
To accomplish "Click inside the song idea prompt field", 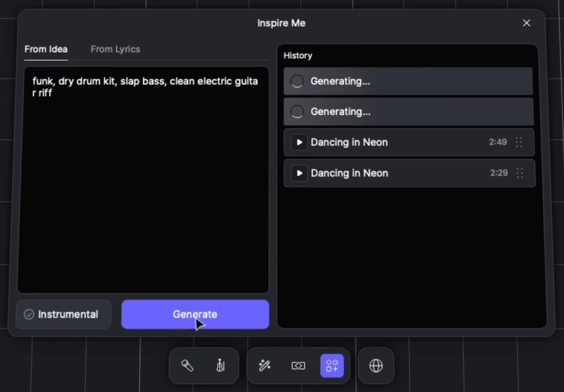I will coord(143,179).
